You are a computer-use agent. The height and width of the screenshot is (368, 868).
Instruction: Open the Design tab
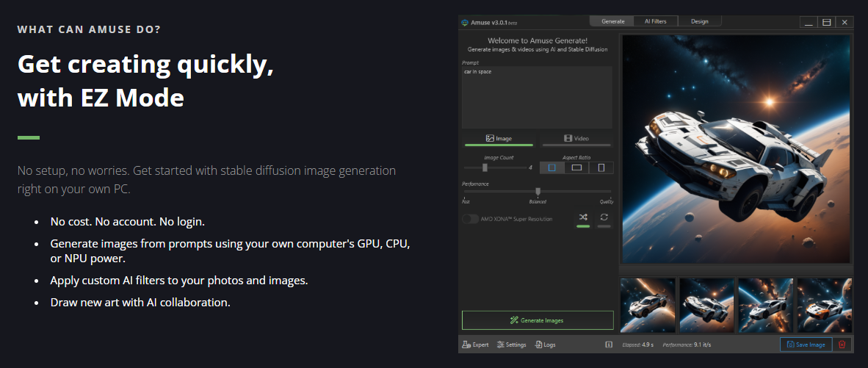click(x=699, y=21)
